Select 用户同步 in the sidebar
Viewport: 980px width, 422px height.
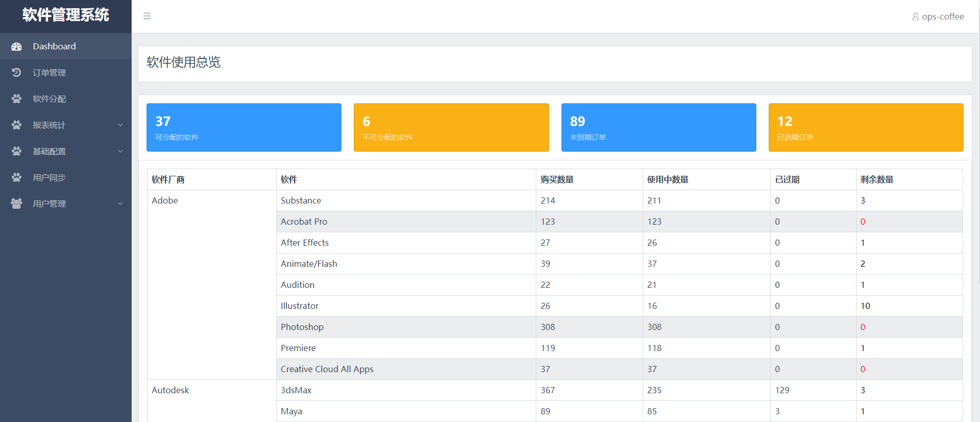49,177
